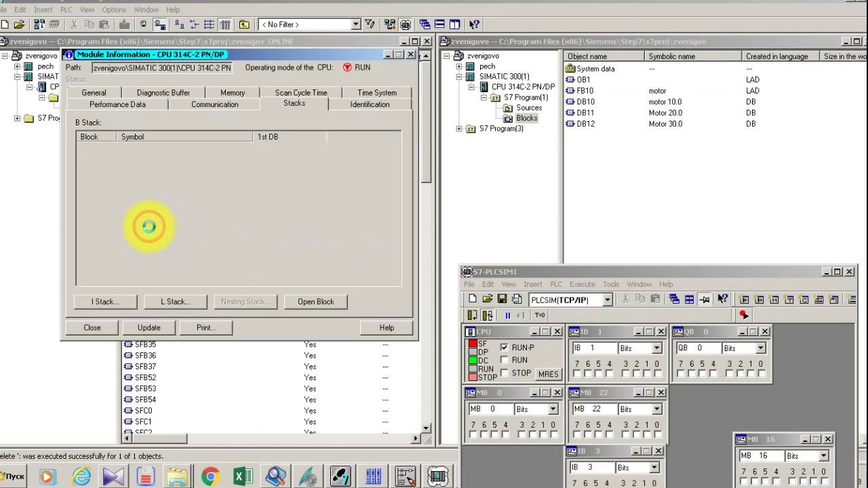Open the Bits format dropdown in QB 0
Viewport: 868px width, 488px height.
click(760, 348)
